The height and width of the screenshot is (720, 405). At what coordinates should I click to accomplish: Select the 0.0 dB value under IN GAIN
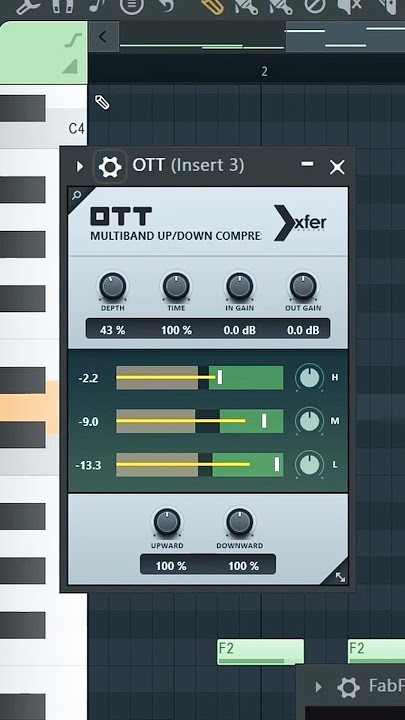(240, 330)
